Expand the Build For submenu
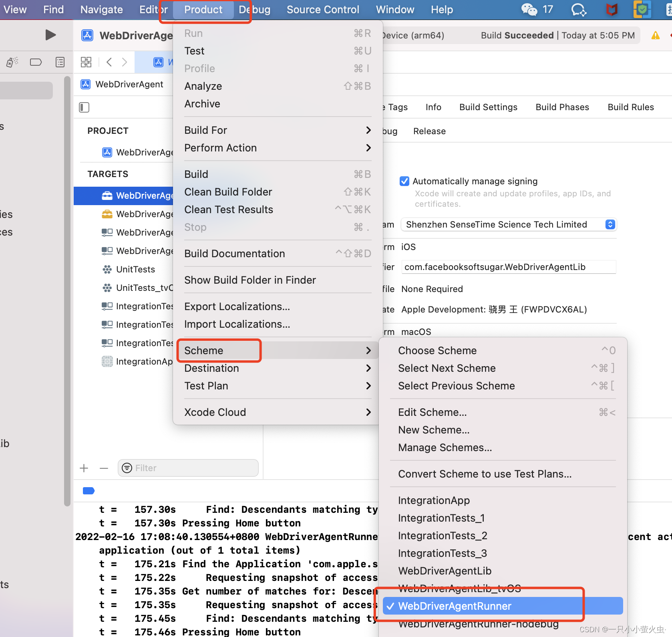 coord(278,130)
